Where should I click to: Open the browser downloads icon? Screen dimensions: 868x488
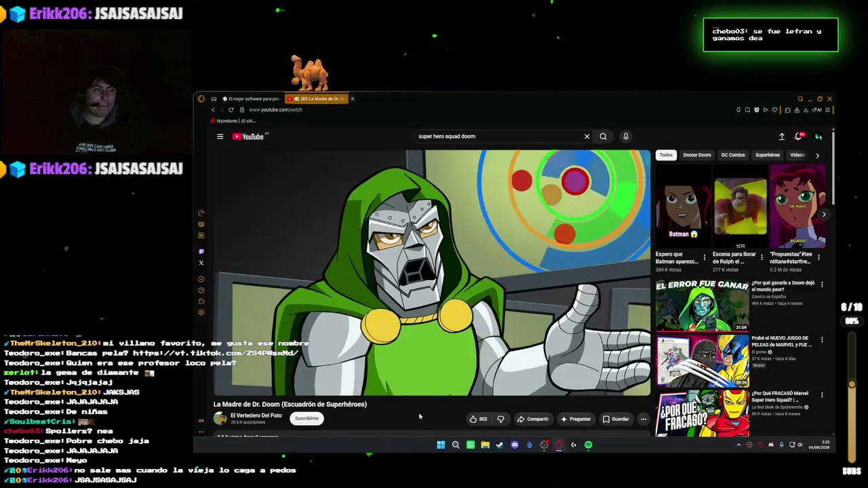click(805, 110)
